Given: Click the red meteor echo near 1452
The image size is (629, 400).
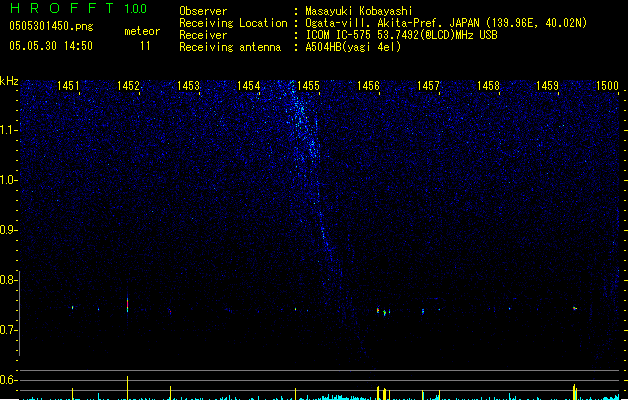Looking at the screenshot, I should tap(128, 305).
